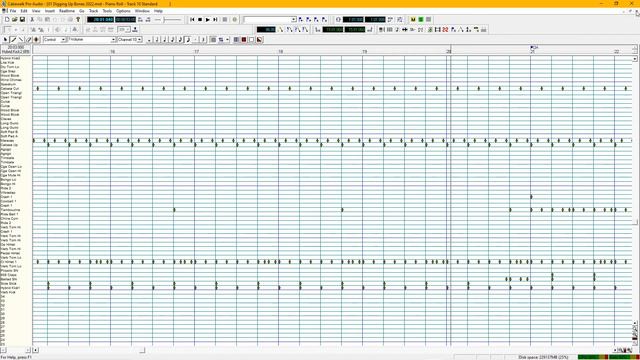The image size is (640, 360).
Task: Select the Side Stick drum row label
Action: tap(9, 284)
